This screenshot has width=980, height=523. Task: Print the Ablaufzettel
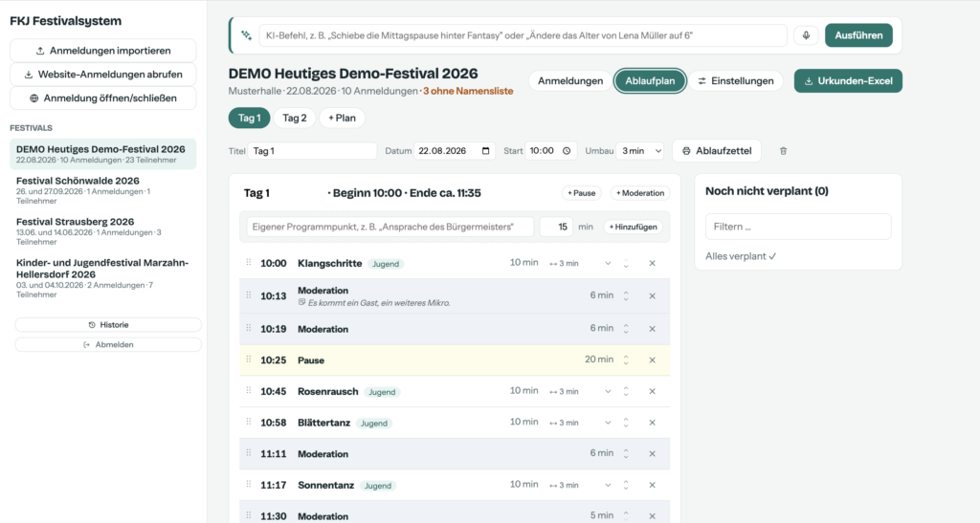click(717, 151)
